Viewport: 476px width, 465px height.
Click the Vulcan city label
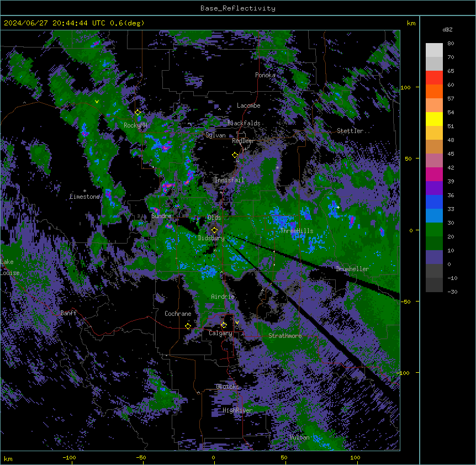coord(300,437)
